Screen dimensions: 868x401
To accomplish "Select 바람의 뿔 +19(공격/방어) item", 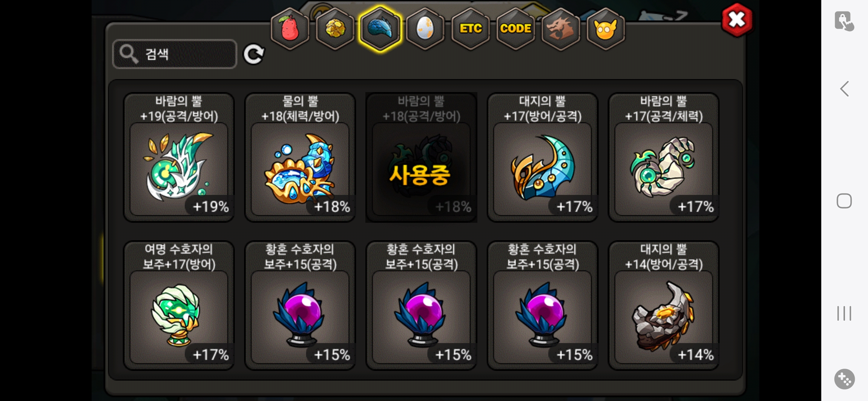I will point(179,157).
